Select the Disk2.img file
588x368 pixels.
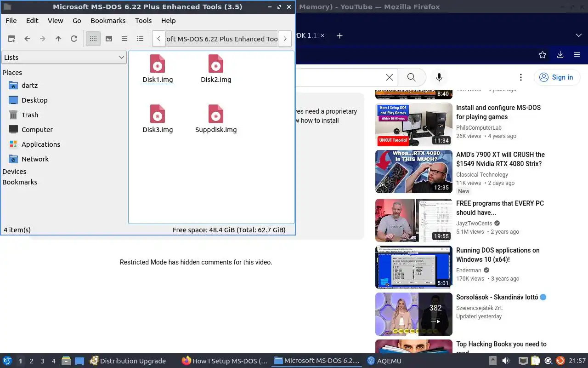point(216,69)
